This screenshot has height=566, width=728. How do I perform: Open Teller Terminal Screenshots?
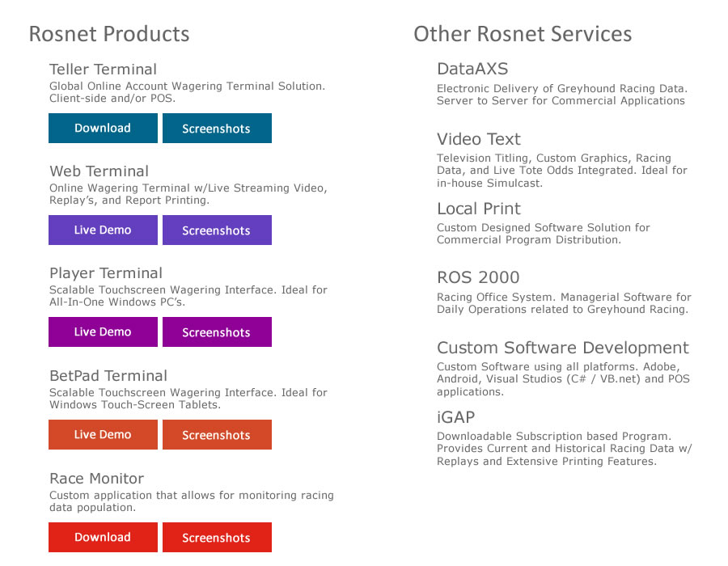click(217, 128)
